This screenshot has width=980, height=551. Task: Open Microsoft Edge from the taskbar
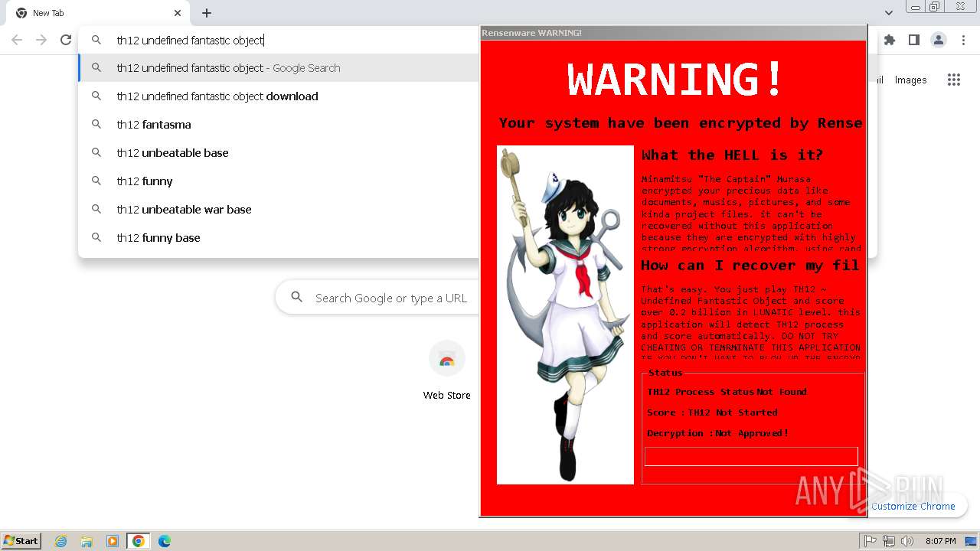(164, 541)
